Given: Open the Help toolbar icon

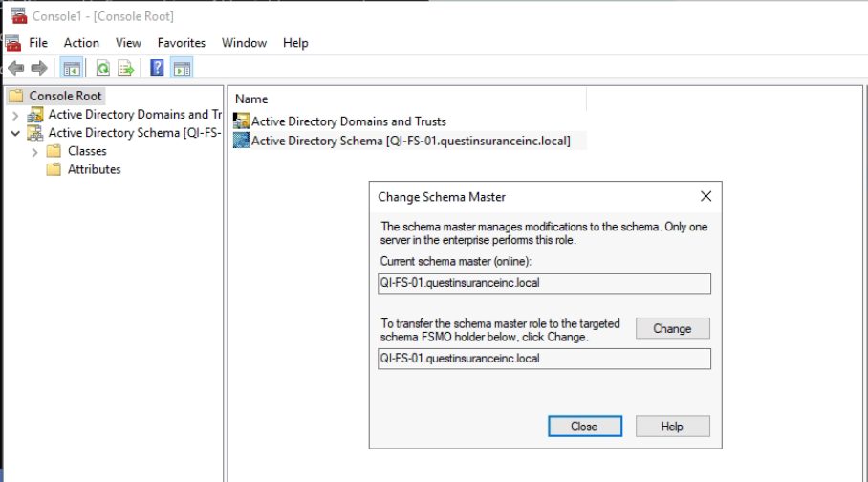Looking at the screenshot, I should 157,68.
